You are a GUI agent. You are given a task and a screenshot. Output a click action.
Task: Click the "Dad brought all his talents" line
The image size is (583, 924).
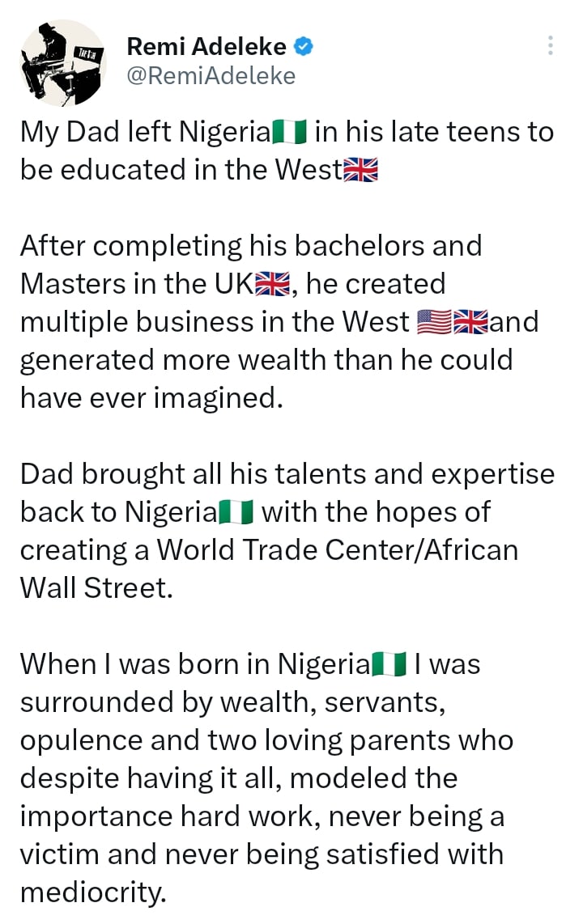[287, 474]
